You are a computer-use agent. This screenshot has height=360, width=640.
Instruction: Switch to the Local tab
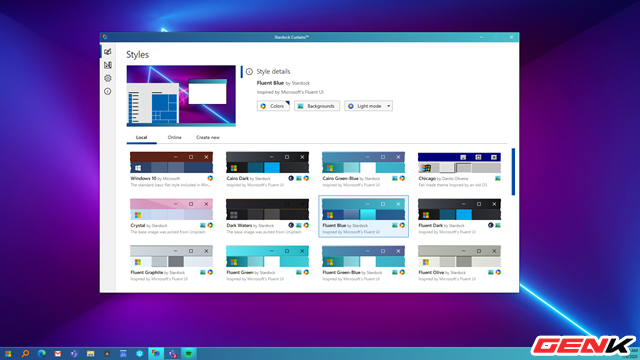tap(141, 138)
